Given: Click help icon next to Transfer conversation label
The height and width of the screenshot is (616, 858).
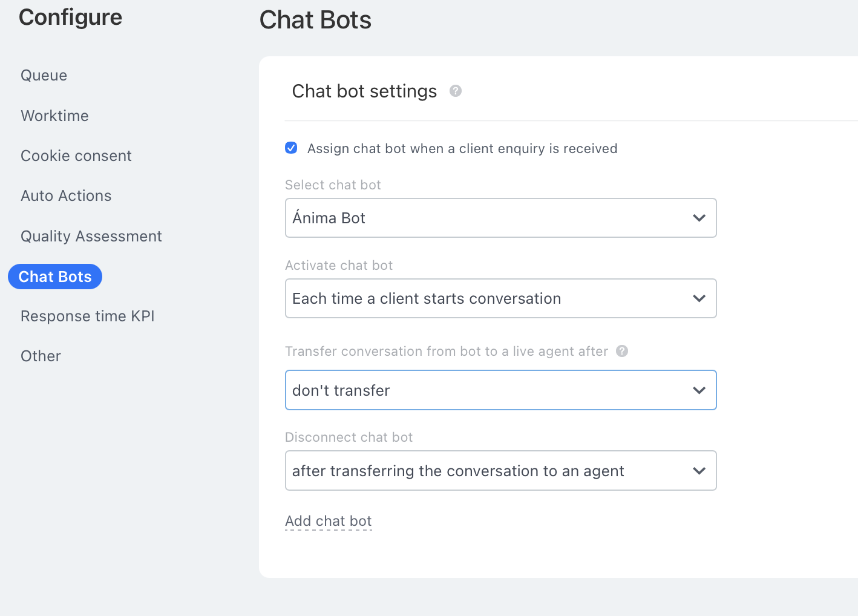Looking at the screenshot, I should point(622,351).
